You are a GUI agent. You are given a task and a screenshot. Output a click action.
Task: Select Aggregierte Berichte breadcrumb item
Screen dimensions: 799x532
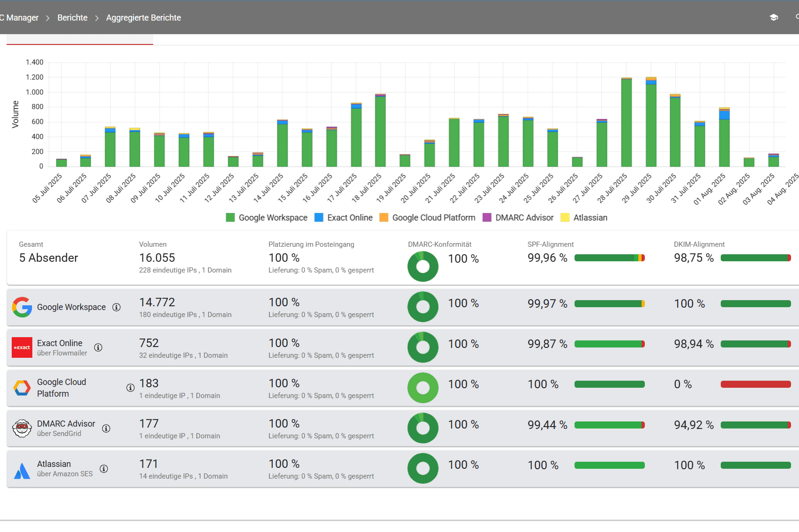coord(143,18)
